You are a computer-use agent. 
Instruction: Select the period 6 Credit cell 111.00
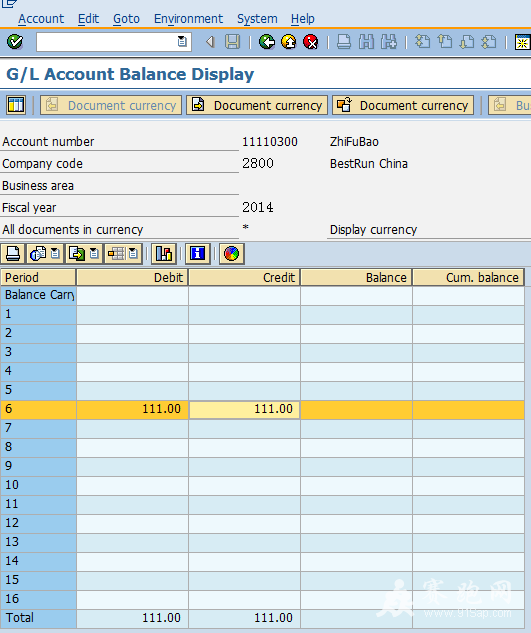click(x=245, y=409)
